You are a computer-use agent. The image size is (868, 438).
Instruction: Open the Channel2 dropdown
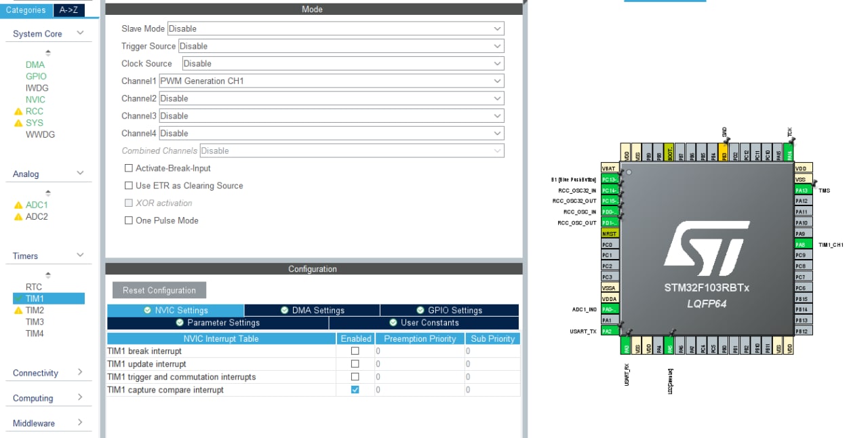pos(332,98)
